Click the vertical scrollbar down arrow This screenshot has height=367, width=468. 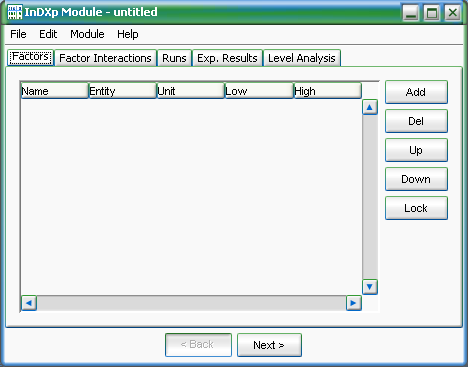pos(370,287)
